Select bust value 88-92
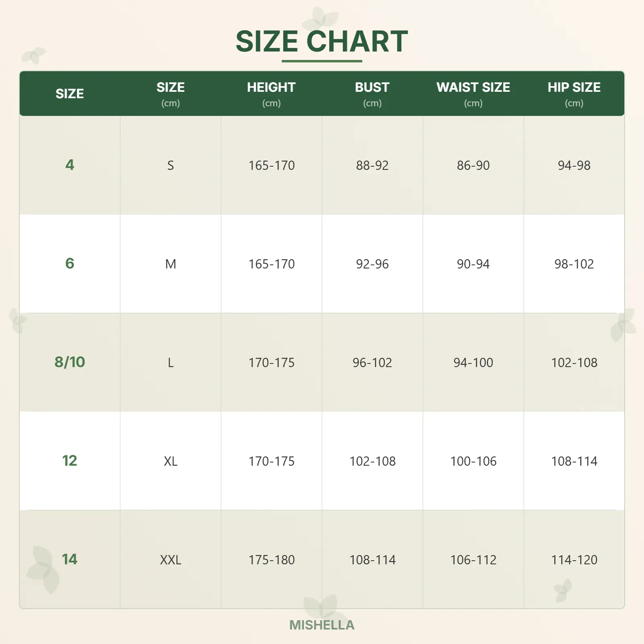 [372, 165]
